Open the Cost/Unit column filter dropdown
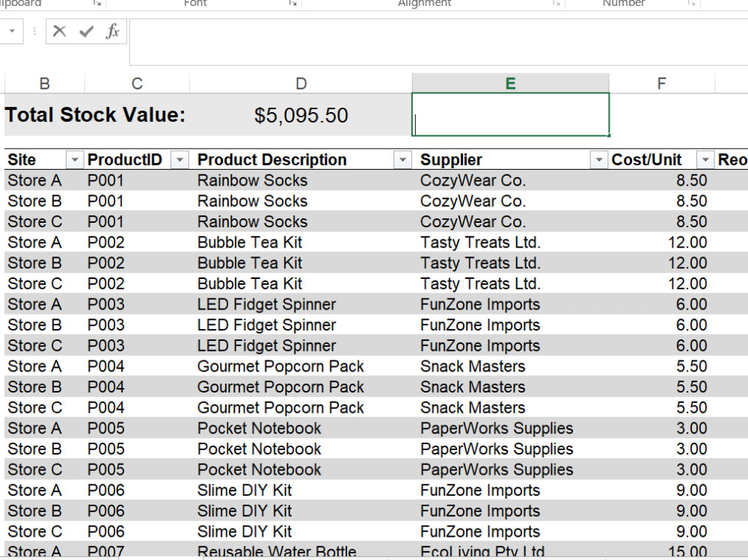748x560 pixels. 705,160
